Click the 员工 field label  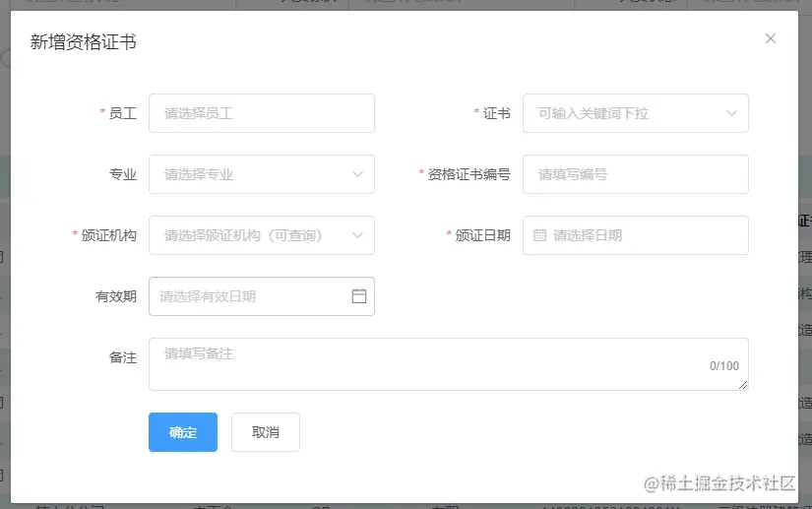(123, 113)
